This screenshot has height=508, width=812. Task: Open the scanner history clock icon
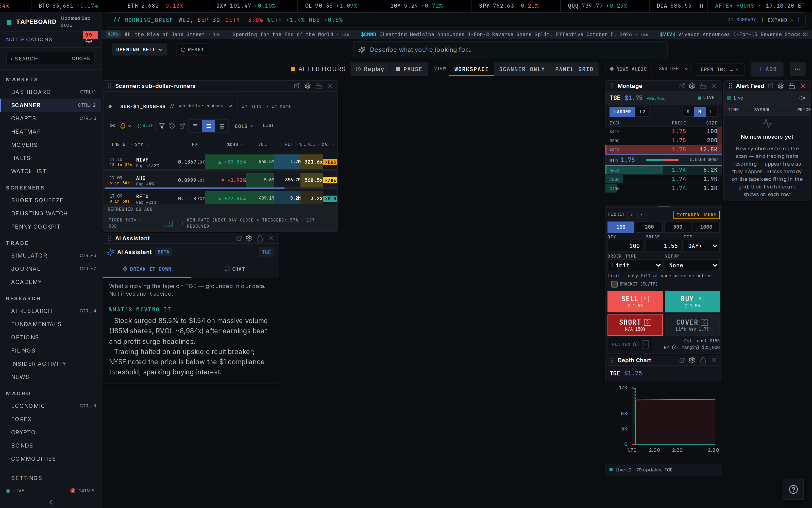tap(172, 126)
